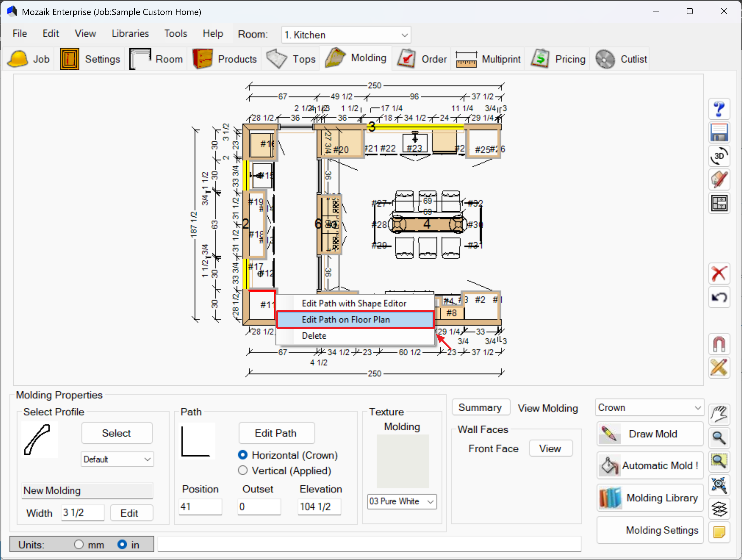This screenshot has height=560, width=742.
Task: Select the hand pan tool icon
Action: pos(718,414)
